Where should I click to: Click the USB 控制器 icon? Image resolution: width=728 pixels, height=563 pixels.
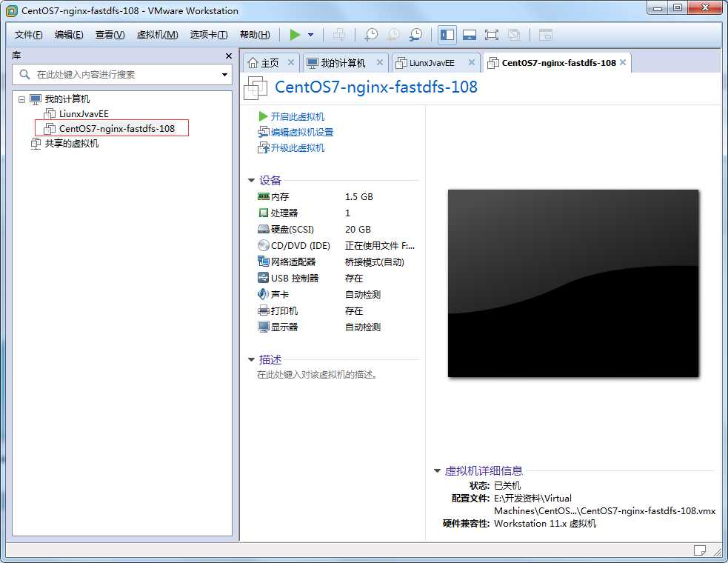pyautogui.click(x=263, y=278)
